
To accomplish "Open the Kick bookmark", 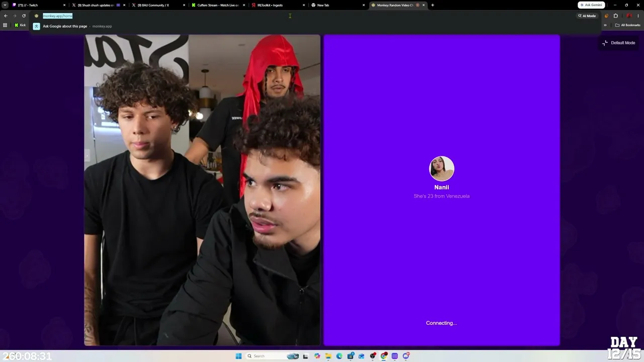I will tap(20, 25).
